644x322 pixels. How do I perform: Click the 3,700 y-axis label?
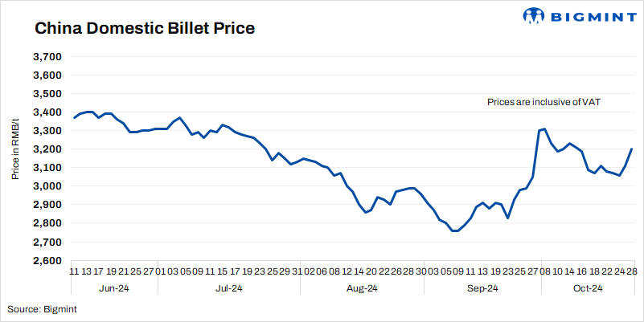(x=47, y=57)
